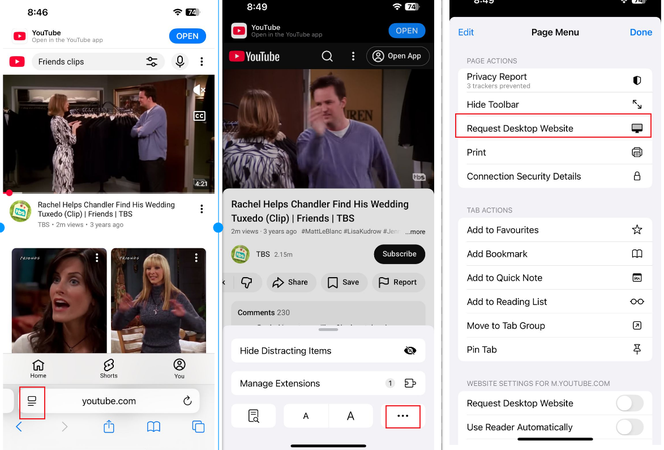The image size is (664, 450).
Task: Open the Safari tabs overview icon
Action: click(x=198, y=427)
